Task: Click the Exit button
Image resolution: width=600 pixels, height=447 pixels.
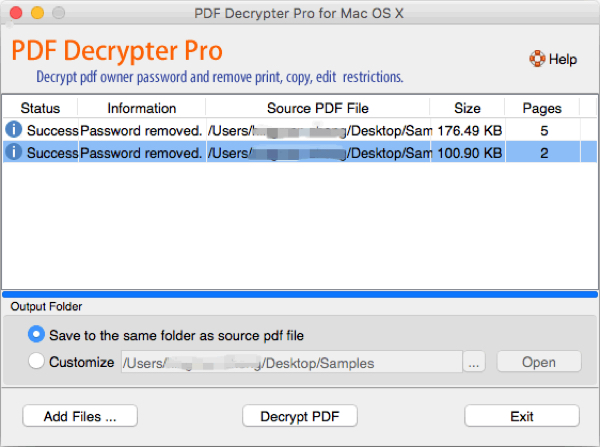Action: [522, 416]
